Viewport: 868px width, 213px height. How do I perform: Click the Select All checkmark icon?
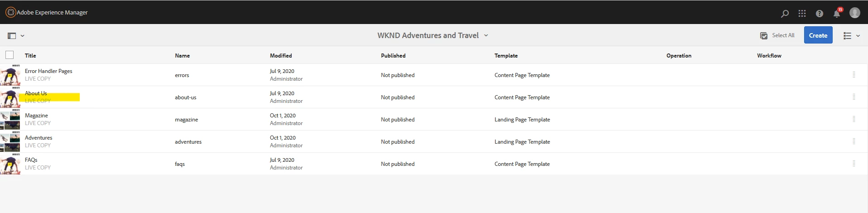[764, 35]
